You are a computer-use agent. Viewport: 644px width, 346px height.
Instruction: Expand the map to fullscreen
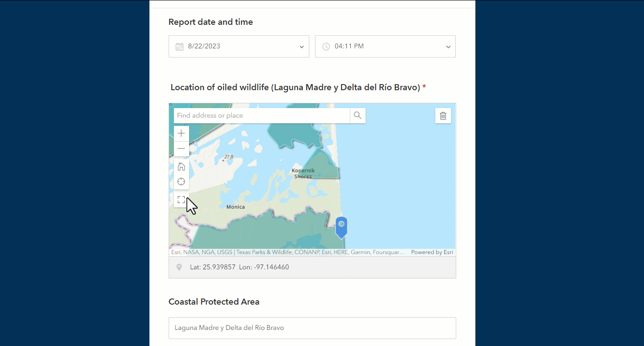[x=181, y=199]
